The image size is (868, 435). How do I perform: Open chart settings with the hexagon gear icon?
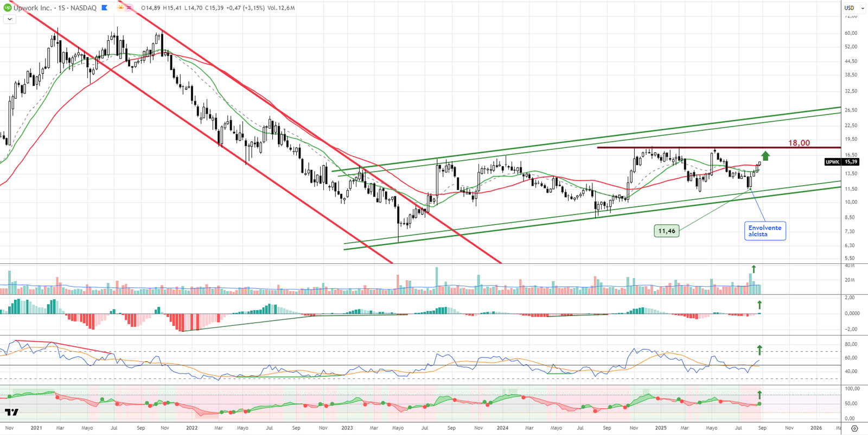pos(854,428)
